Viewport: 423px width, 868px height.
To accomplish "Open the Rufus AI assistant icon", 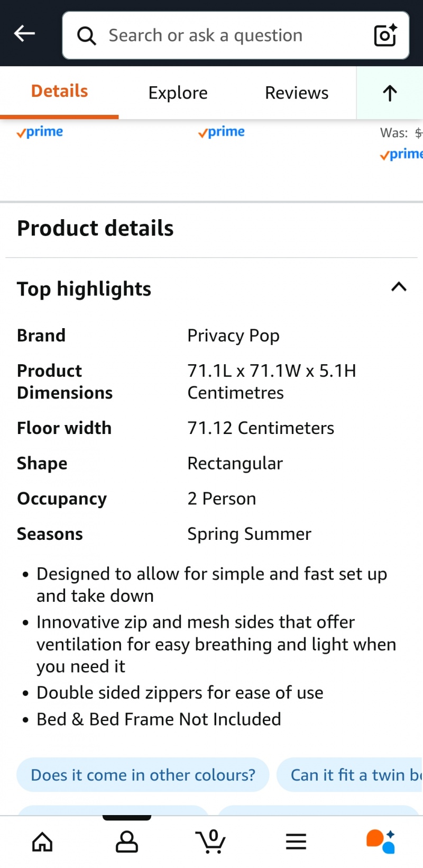I will pos(381,842).
